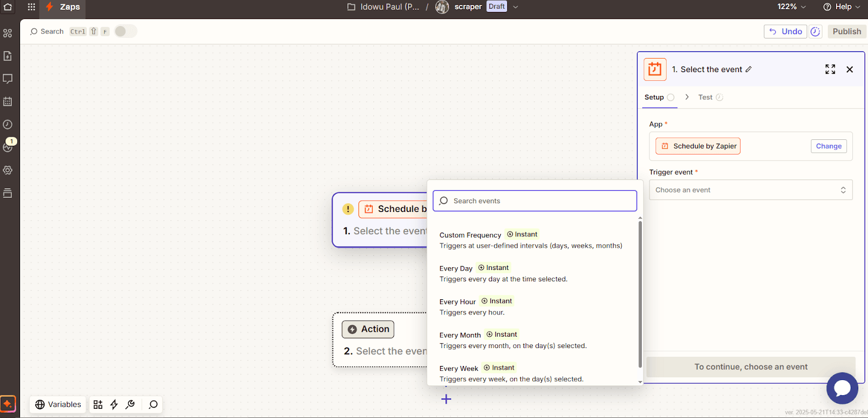This screenshot has width=868, height=418.
Task: Expand the zap name dropdown chevron
Action: (x=515, y=7)
